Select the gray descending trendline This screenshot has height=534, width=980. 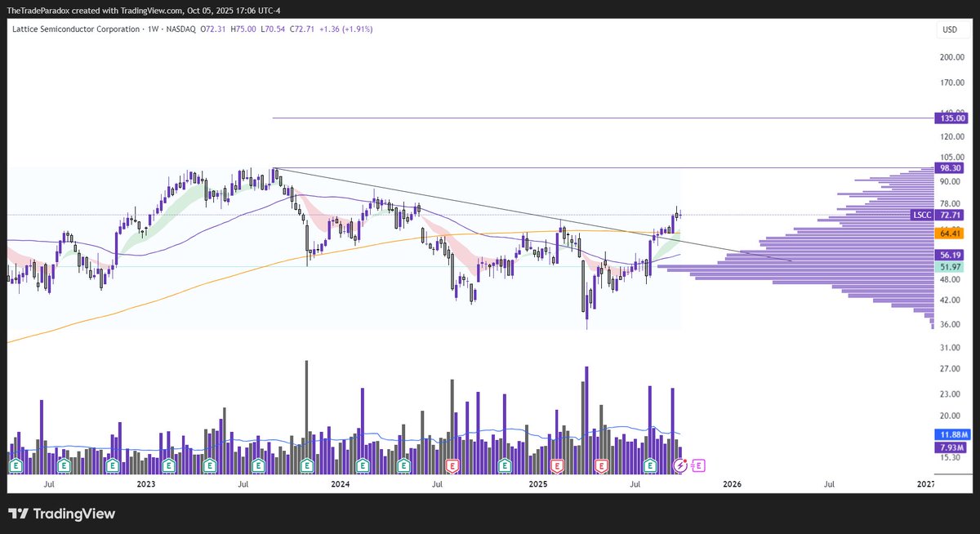click(531, 215)
